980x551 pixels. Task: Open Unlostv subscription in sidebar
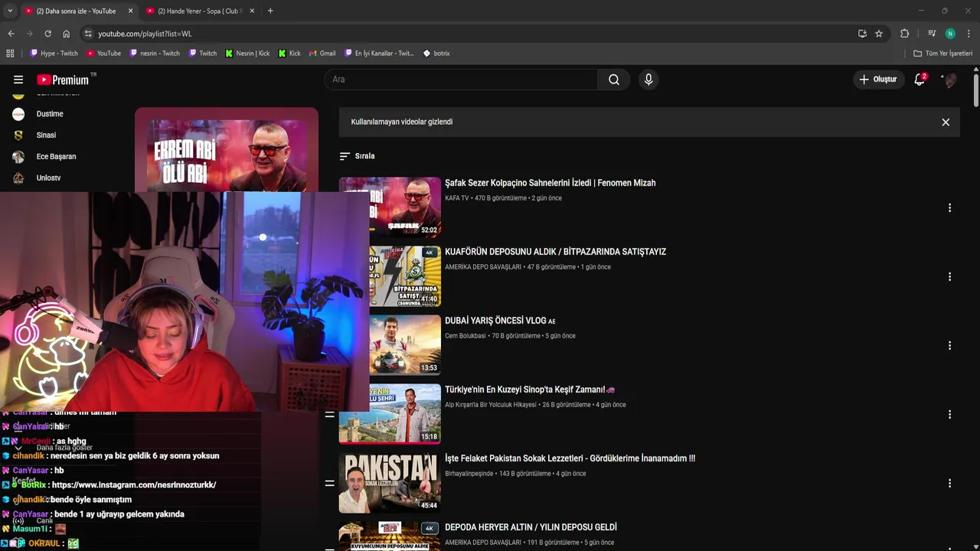[x=48, y=178]
